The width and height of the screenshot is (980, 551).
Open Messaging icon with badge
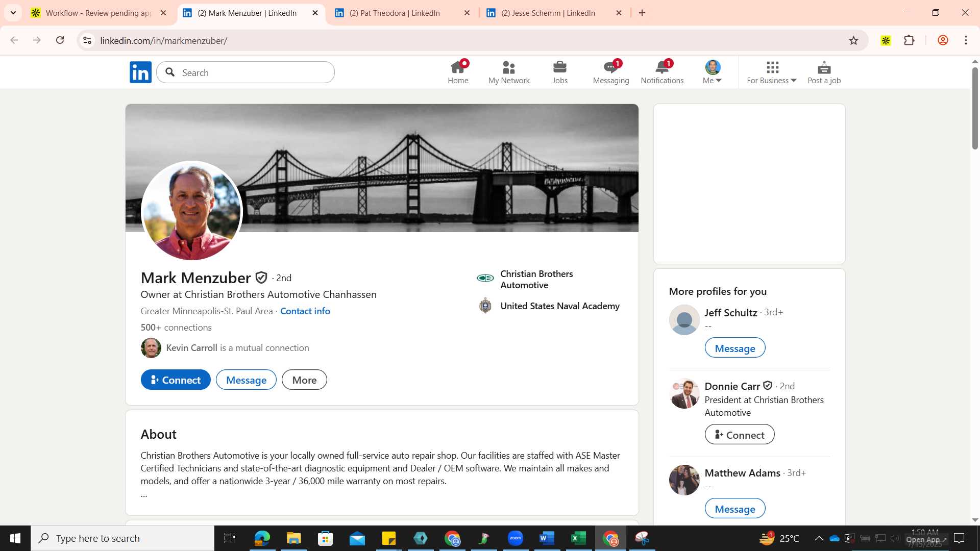(x=611, y=72)
